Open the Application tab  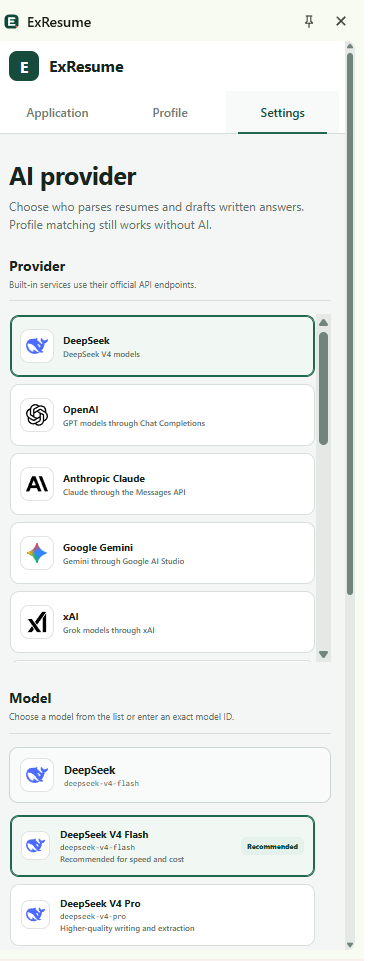coord(57,113)
